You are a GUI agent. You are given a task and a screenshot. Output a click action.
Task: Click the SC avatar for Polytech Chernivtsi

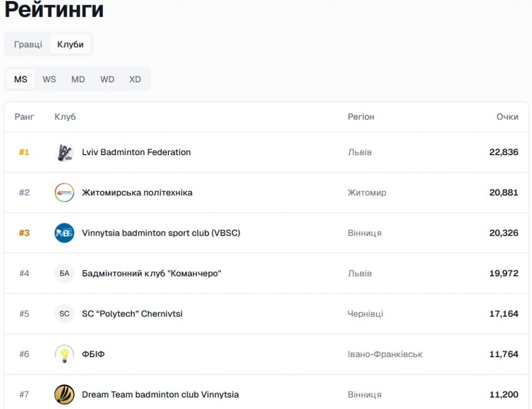pos(64,314)
